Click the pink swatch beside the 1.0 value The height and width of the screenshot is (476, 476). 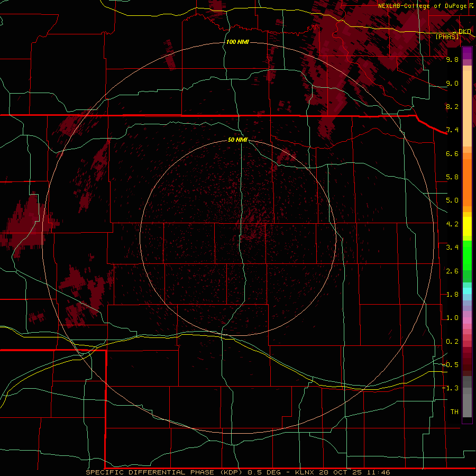467,321
